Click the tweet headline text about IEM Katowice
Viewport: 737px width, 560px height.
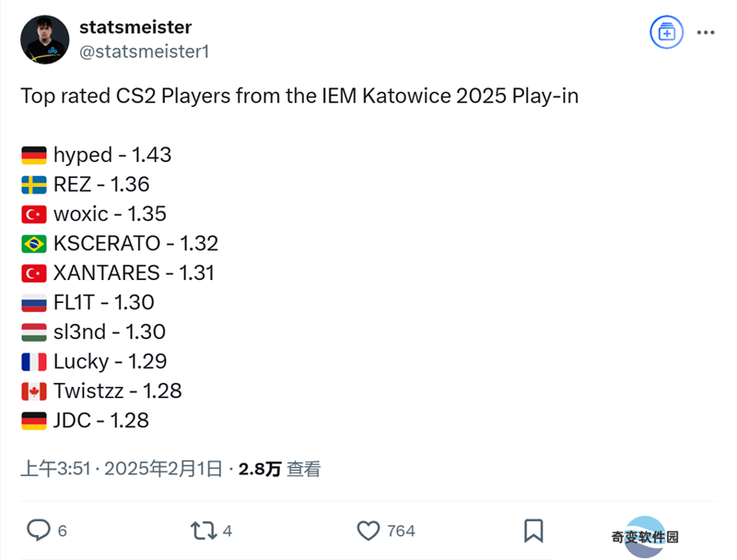click(299, 96)
